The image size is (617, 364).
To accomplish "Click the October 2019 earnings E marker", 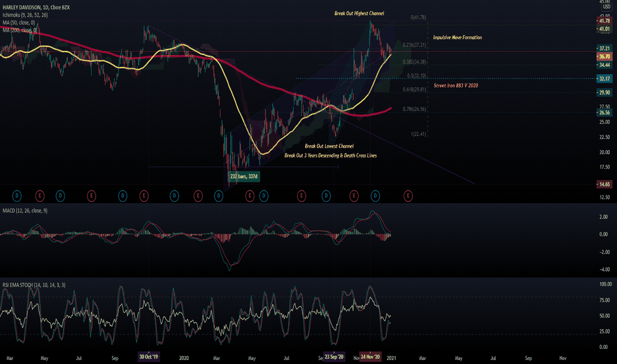I will tap(144, 196).
